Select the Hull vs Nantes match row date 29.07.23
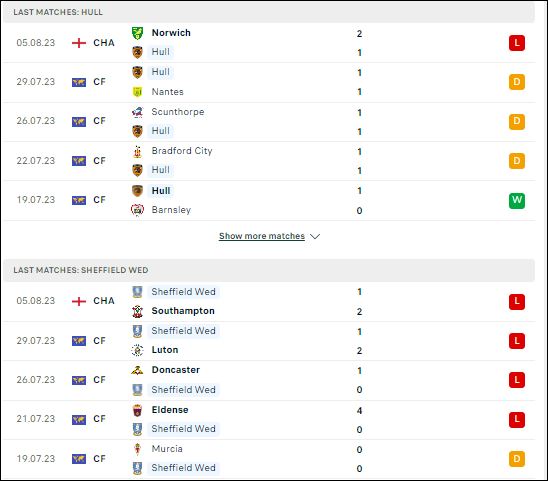 click(x=36, y=82)
